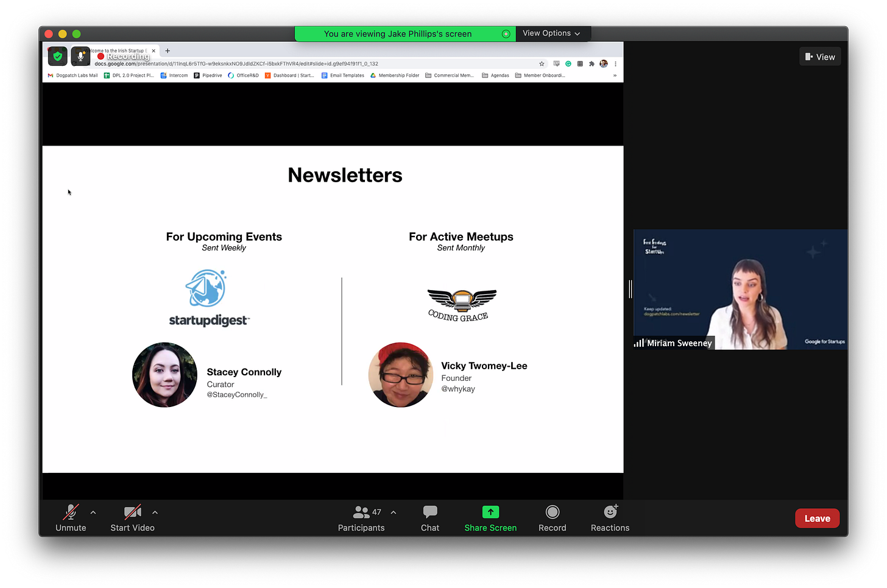Click the View layout button

pos(820,57)
